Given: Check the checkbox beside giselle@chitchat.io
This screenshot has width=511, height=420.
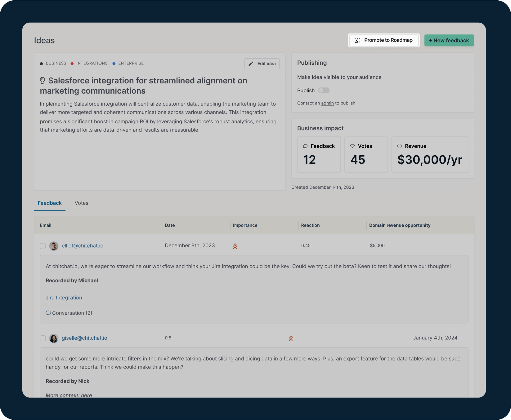Looking at the screenshot, I should point(43,338).
